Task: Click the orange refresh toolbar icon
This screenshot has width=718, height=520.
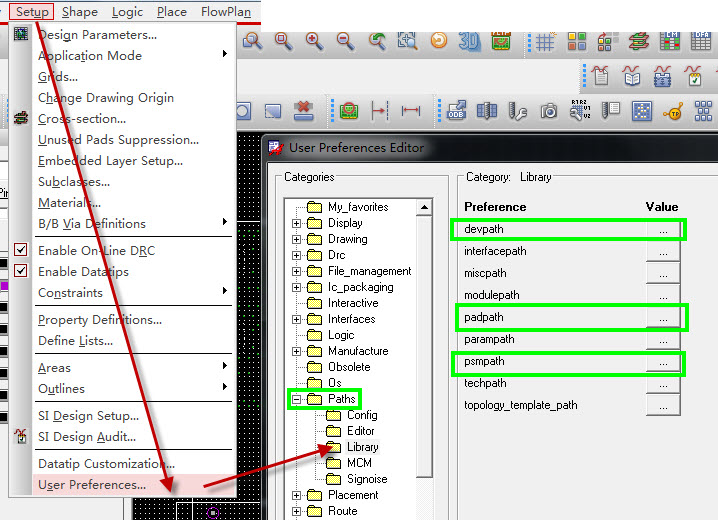Action: 439,41
